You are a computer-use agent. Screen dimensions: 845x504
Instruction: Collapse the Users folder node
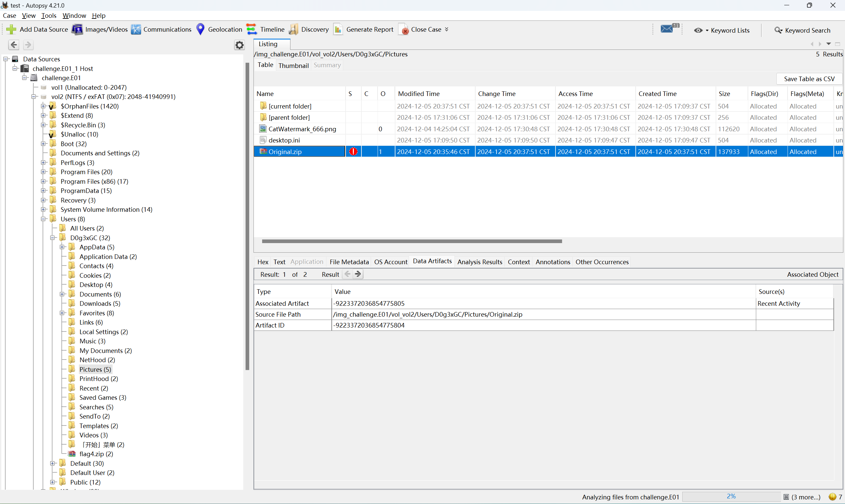tap(44, 219)
